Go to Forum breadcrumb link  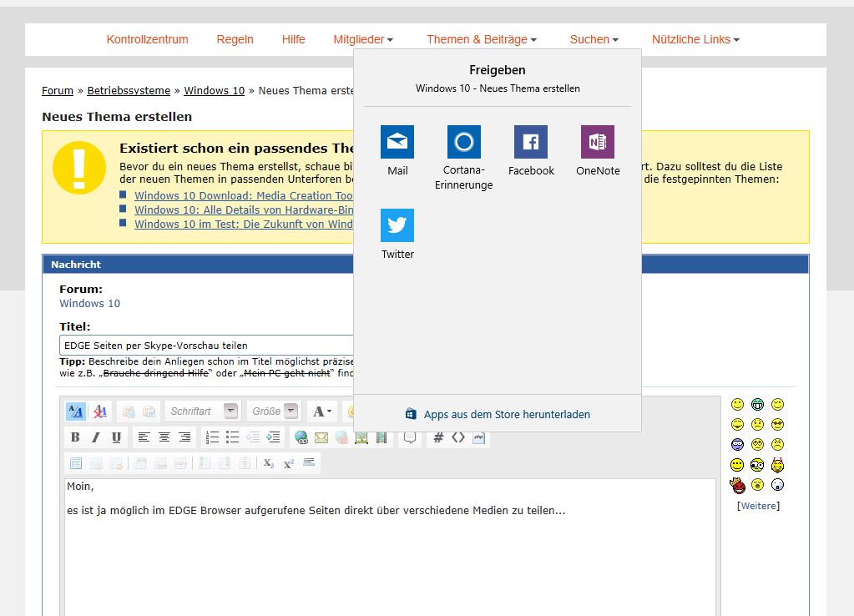[x=58, y=90]
